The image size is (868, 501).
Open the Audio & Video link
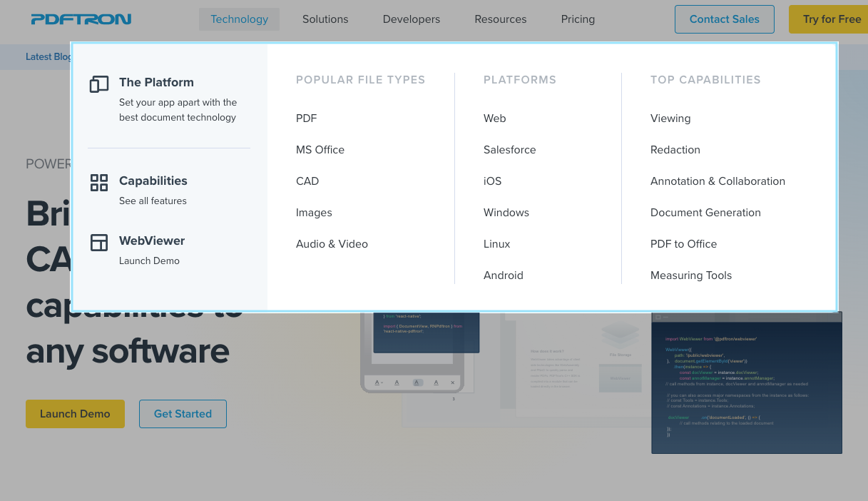332,244
